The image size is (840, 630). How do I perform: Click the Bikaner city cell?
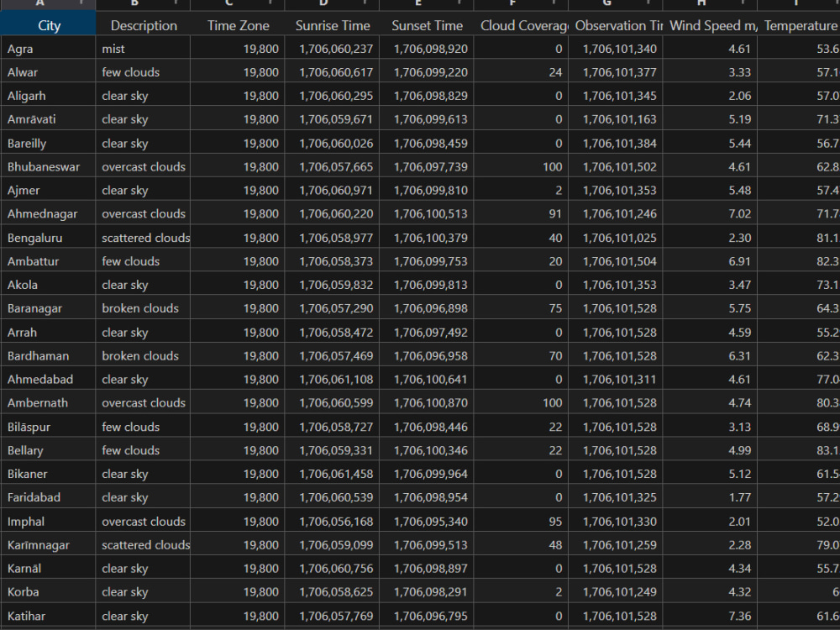[48, 474]
